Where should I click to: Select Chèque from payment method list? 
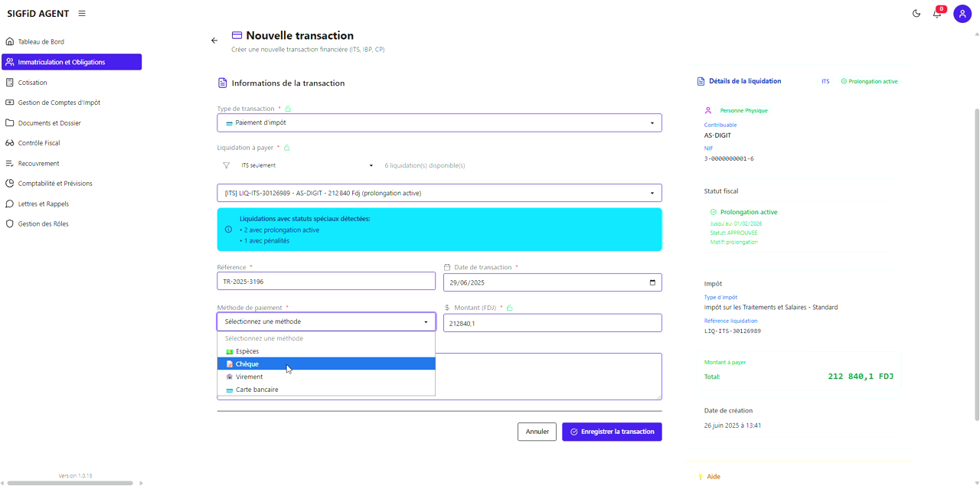click(x=247, y=364)
